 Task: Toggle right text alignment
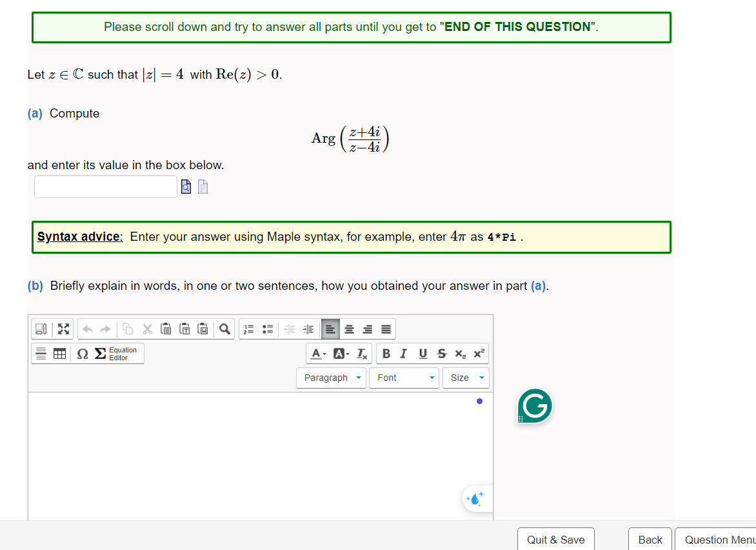(368, 329)
